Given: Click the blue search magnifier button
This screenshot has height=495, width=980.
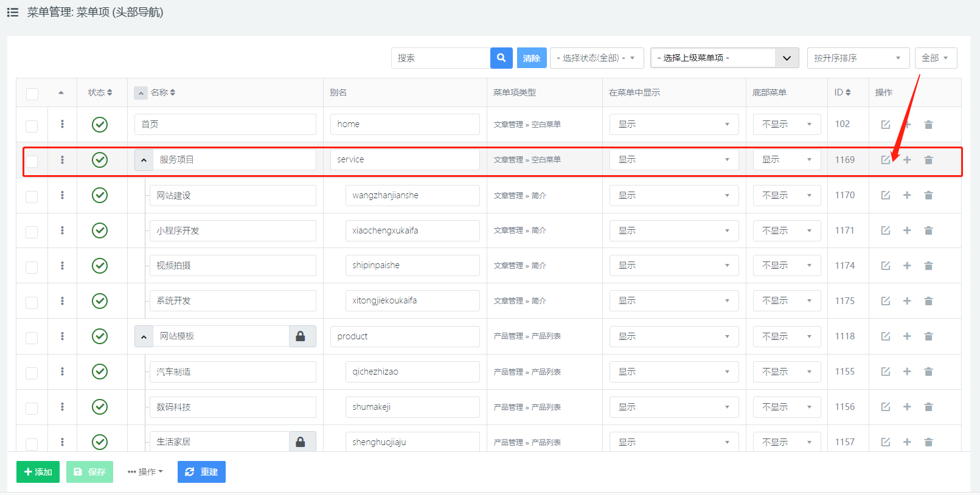Looking at the screenshot, I should point(501,58).
